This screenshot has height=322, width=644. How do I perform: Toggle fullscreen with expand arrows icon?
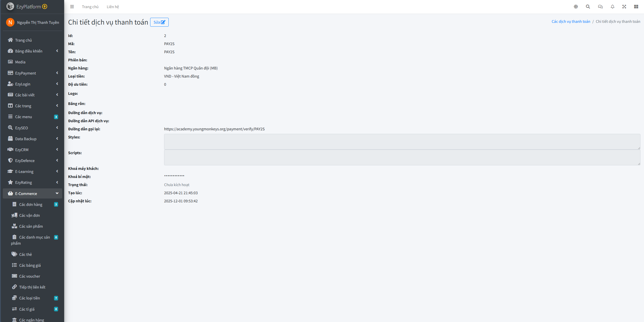tap(624, 7)
